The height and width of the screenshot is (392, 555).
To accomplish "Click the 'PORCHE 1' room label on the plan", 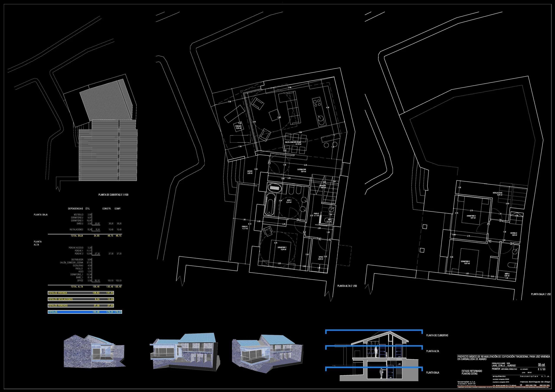I will [x=245, y=227].
